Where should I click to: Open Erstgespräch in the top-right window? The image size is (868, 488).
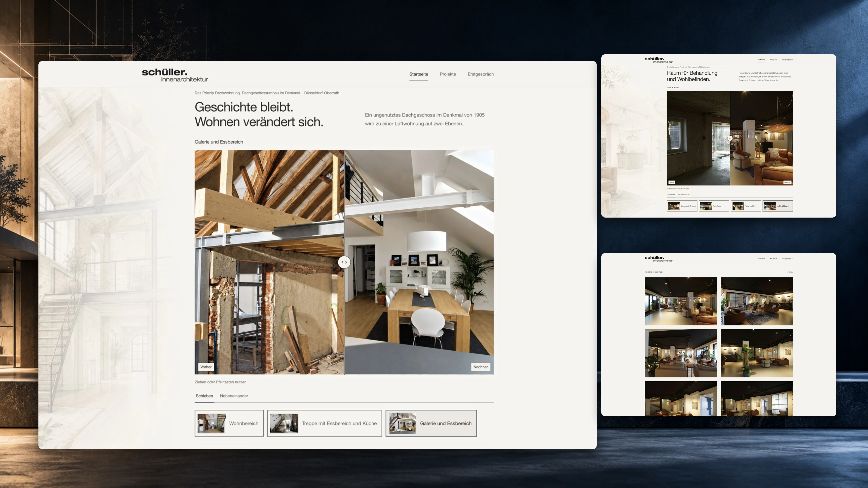tap(787, 60)
